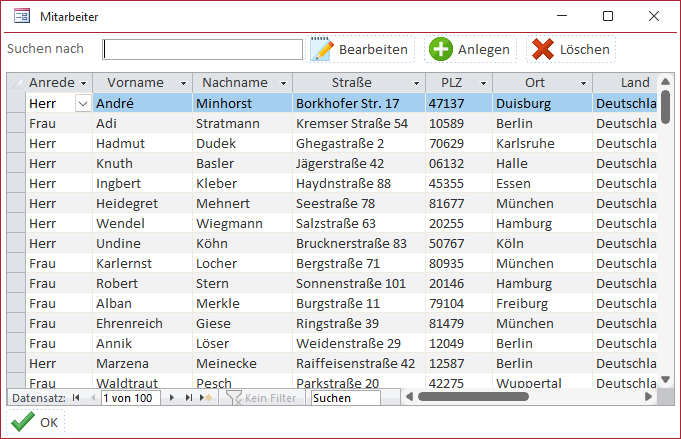This screenshot has height=439, width=681.
Task: Maximize the Mitarbeiter window
Action: 608,16
